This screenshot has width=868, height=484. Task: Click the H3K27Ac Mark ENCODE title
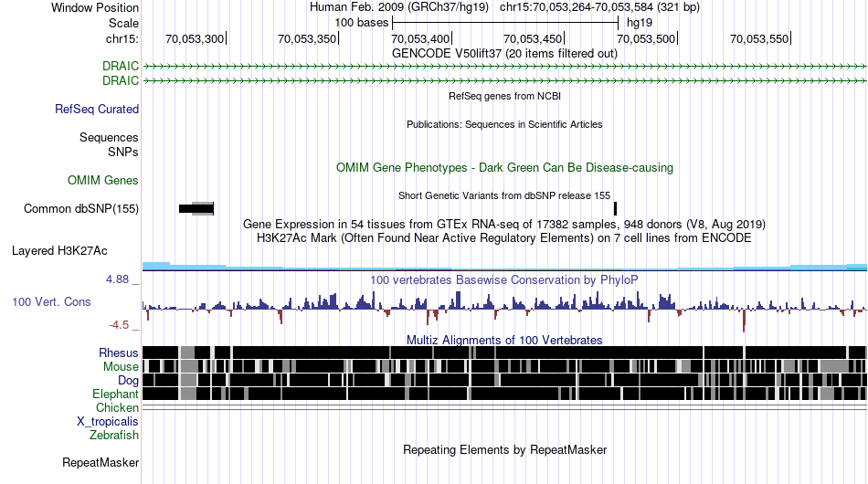504,237
